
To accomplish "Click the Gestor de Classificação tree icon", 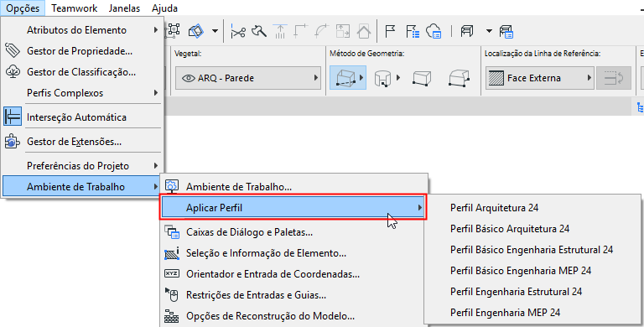I will point(13,72).
